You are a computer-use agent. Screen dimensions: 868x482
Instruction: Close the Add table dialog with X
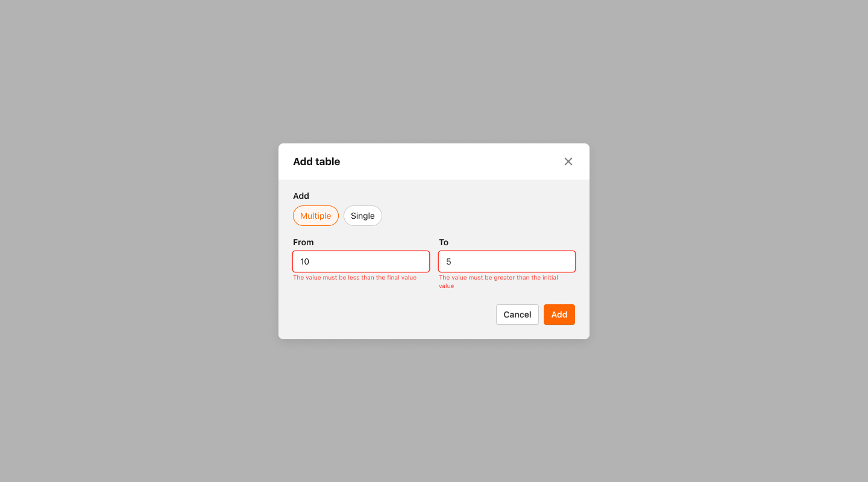click(x=568, y=161)
